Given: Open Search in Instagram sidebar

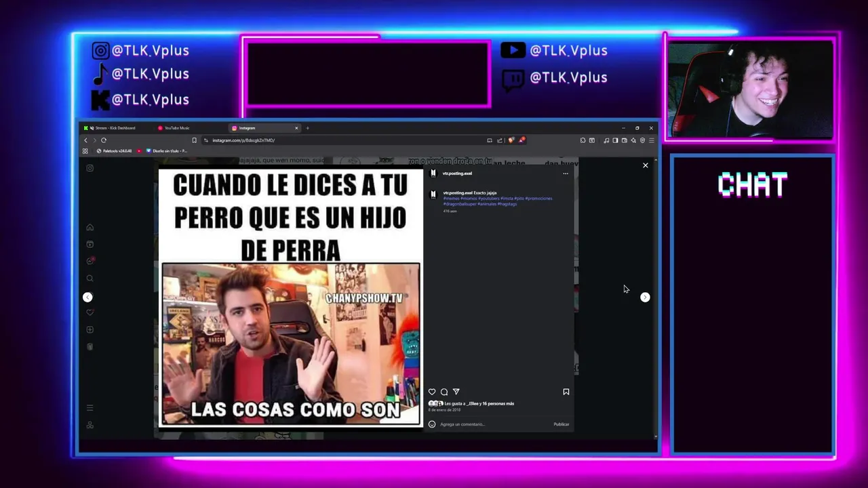Looking at the screenshot, I should (90, 278).
